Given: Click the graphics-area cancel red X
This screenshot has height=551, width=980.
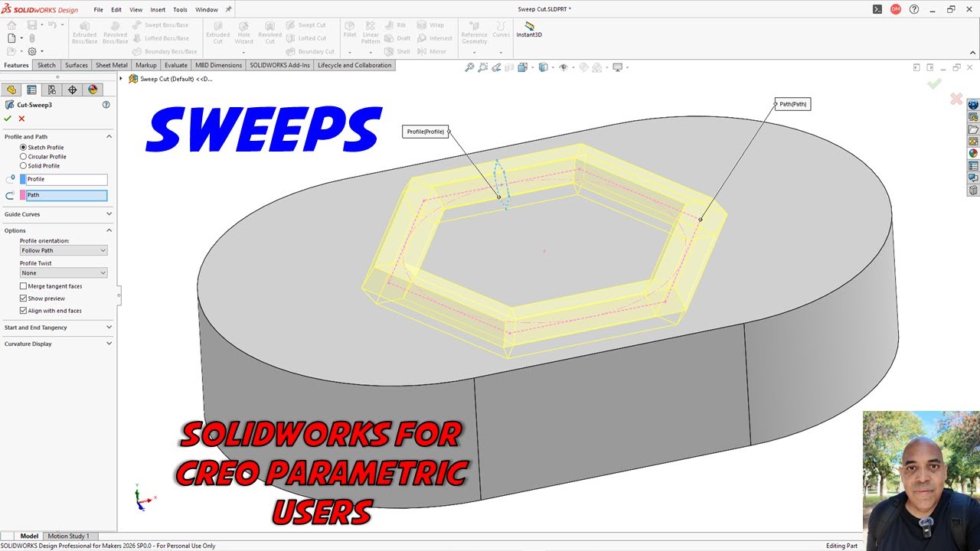Looking at the screenshot, I should point(955,99).
